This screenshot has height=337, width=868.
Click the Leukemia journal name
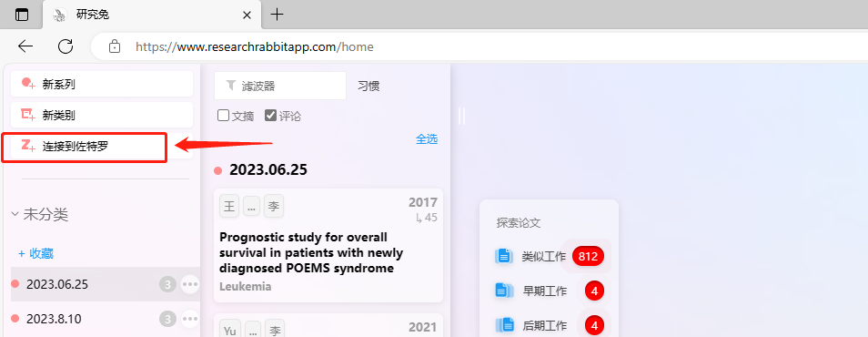coord(246,287)
